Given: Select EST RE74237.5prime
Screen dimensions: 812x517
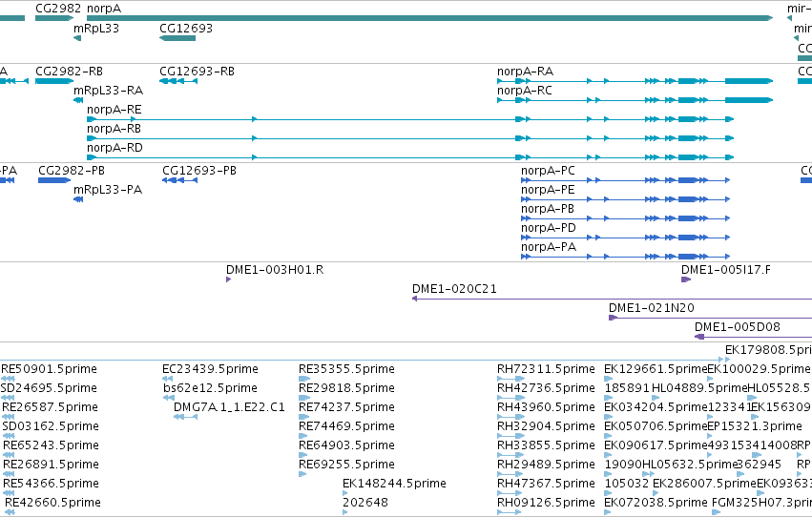Looking at the screenshot, I should tap(347, 407).
